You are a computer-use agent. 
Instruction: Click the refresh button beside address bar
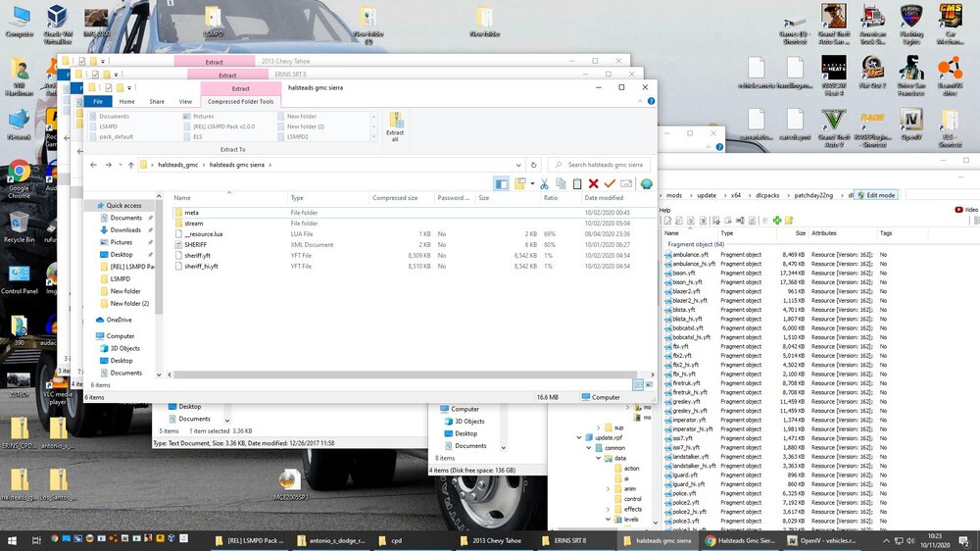coord(534,165)
